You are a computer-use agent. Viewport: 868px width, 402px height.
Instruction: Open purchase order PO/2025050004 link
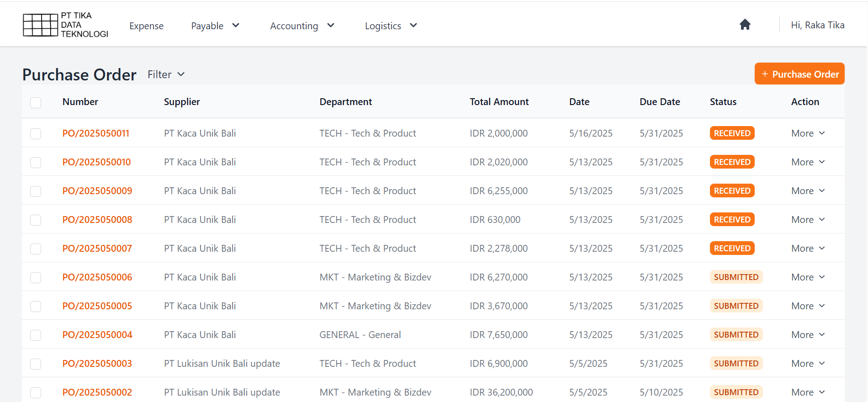click(97, 335)
